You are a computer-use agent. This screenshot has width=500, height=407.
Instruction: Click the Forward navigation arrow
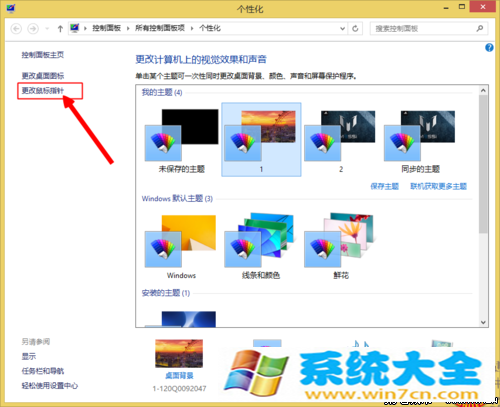pos(33,29)
